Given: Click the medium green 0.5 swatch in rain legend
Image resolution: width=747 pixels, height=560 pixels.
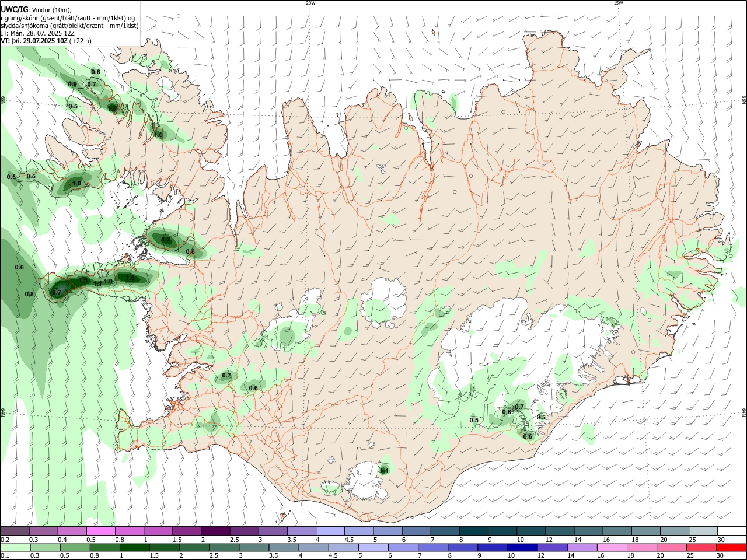Looking at the screenshot, I should 75,547.
